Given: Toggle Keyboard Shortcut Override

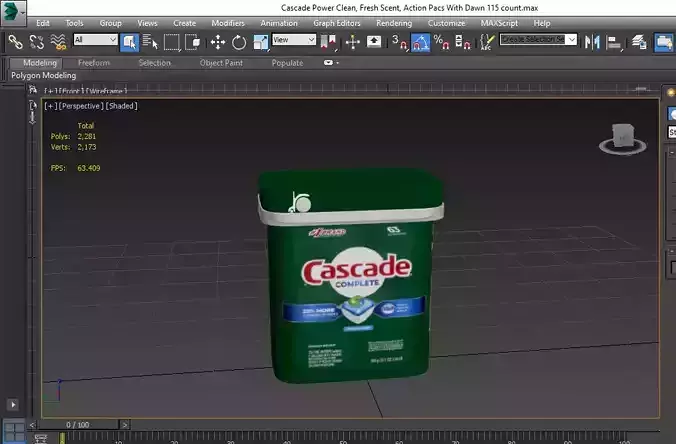Looking at the screenshot, I should (374, 42).
